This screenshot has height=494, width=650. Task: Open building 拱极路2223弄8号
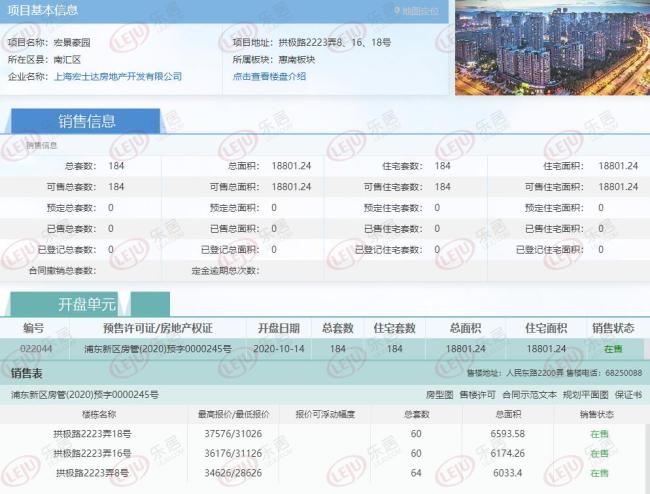click(92, 473)
